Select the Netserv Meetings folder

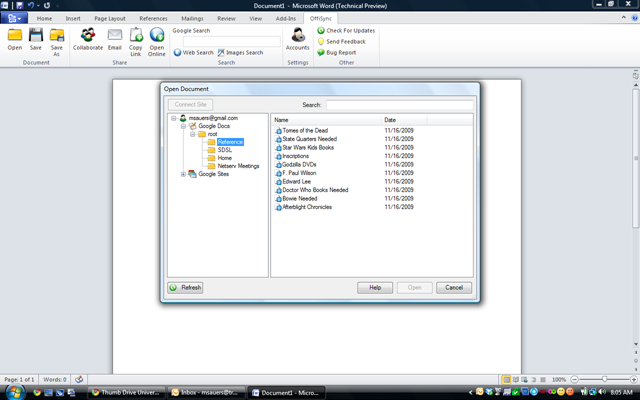tap(238, 166)
